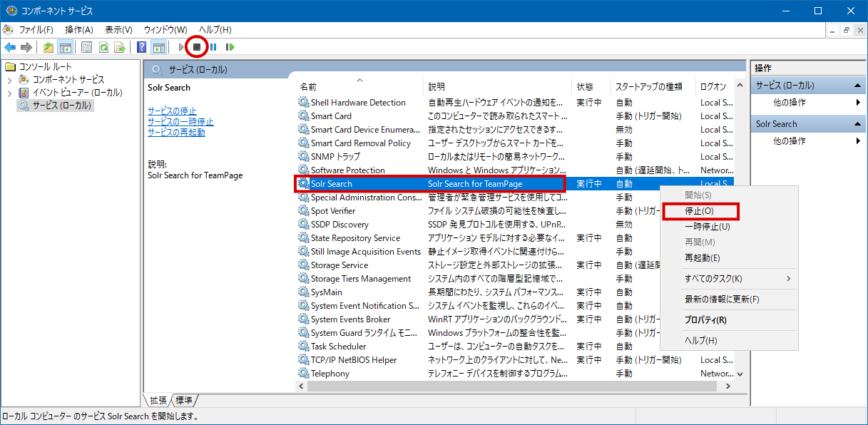The height and width of the screenshot is (425, 868).
Task: Click the blue Back arrow in toolbar
Action: click(x=10, y=47)
